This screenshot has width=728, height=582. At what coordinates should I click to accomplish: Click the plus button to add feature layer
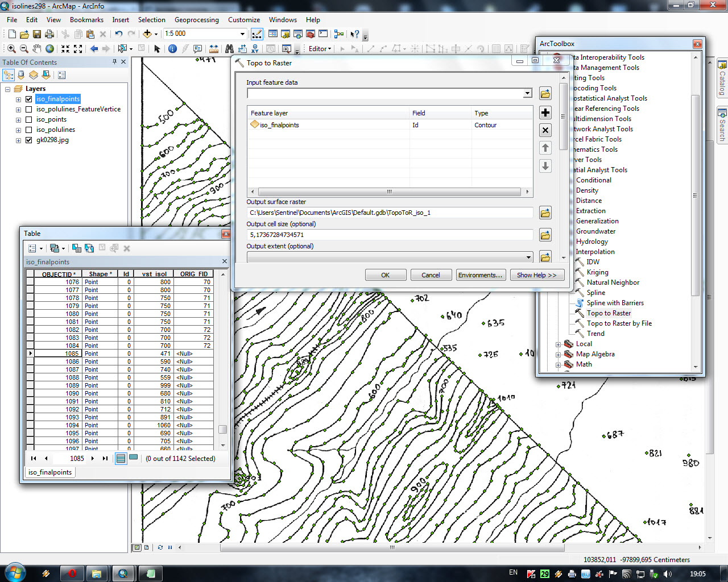click(x=545, y=113)
